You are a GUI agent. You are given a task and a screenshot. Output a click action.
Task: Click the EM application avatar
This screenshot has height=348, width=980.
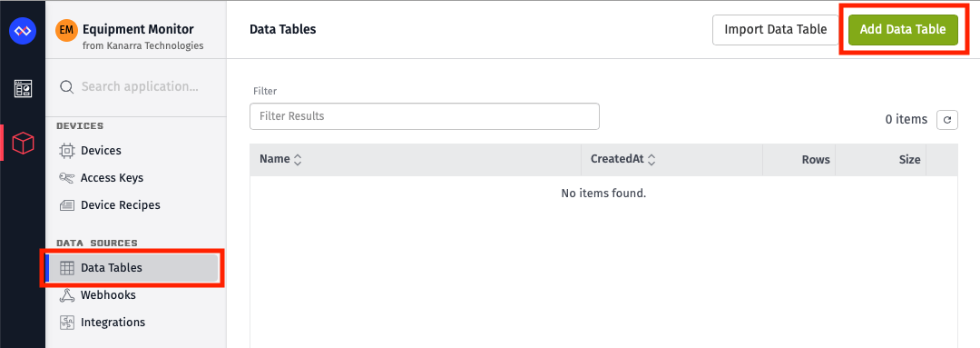(x=66, y=30)
